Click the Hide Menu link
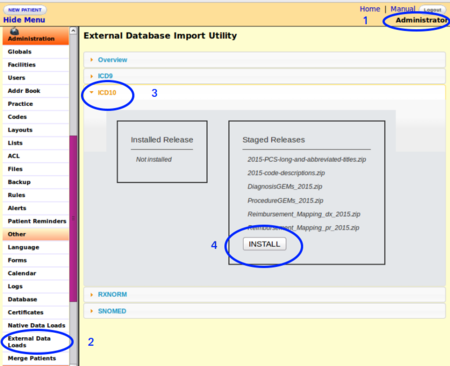This screenshot has height=366, width=450. [24, 20]
